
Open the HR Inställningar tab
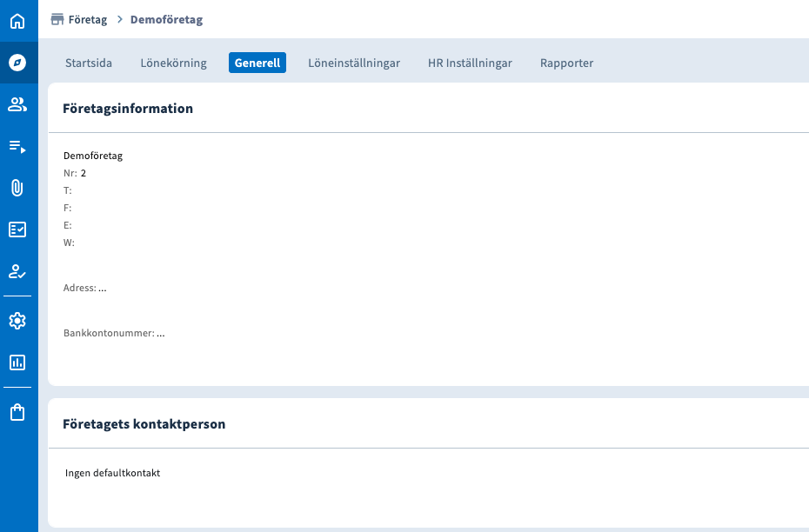(470, 63)
